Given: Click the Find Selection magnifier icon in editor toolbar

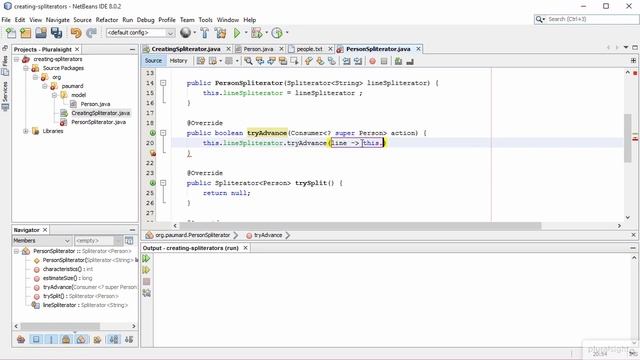Looking at the screenshot, I should click(x=248, y=61).
